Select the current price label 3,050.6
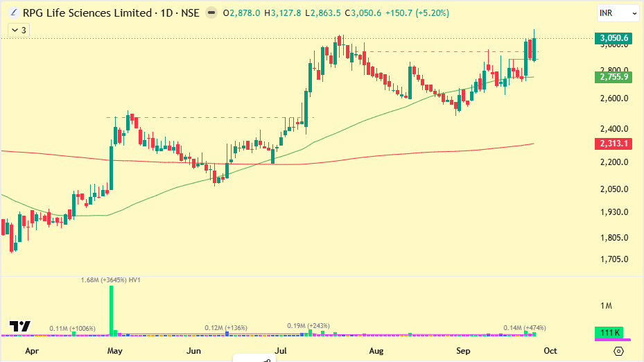 (613, 38)
